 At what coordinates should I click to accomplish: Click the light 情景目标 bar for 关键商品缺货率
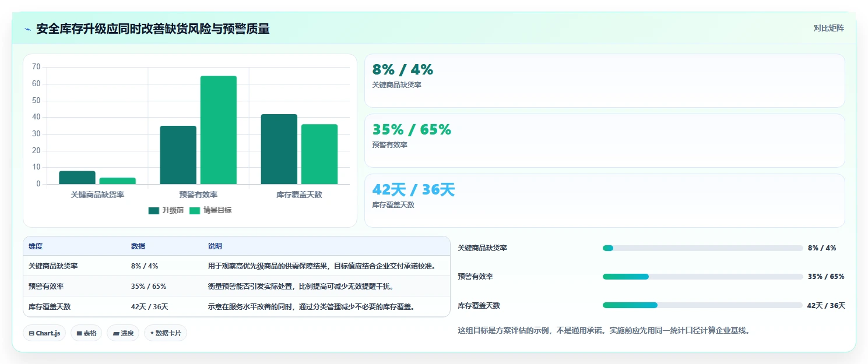118,181
